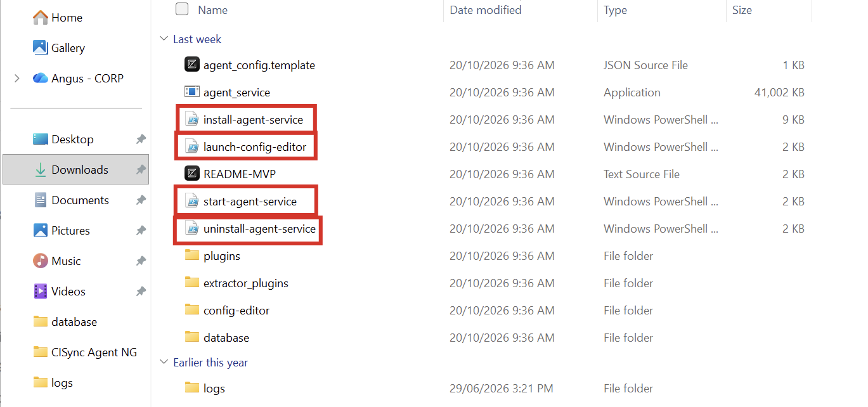
Task: Sort files by the Name column
Action: (212, 10)
